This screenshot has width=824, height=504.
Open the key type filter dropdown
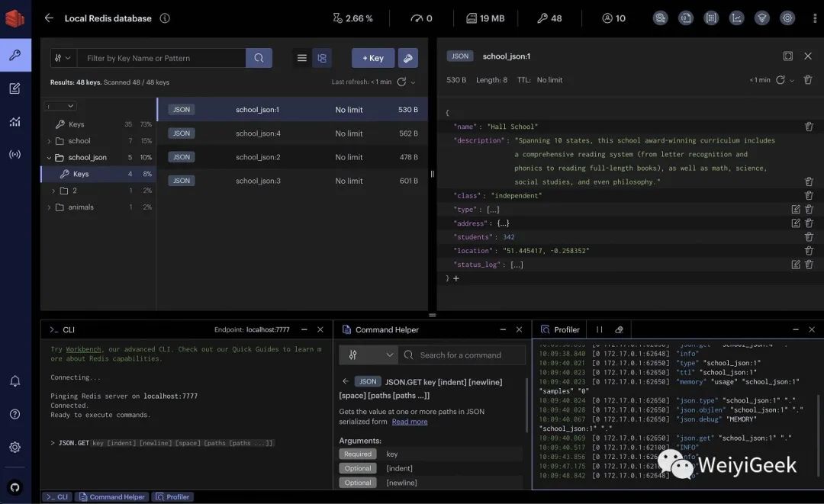coord(63,58)
